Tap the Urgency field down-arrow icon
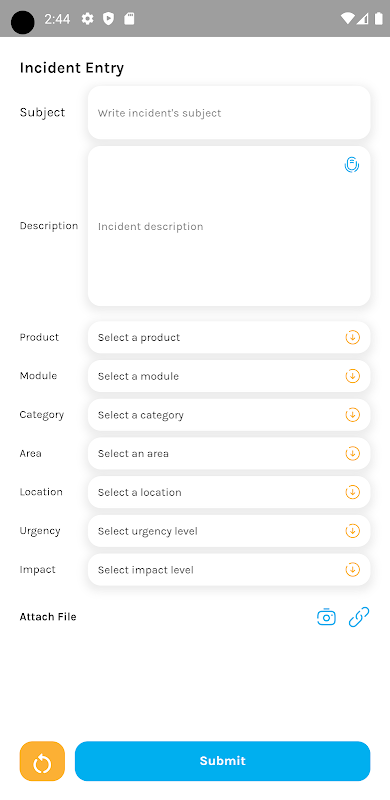This screenshot has height=800, width=390. [353, 531]
